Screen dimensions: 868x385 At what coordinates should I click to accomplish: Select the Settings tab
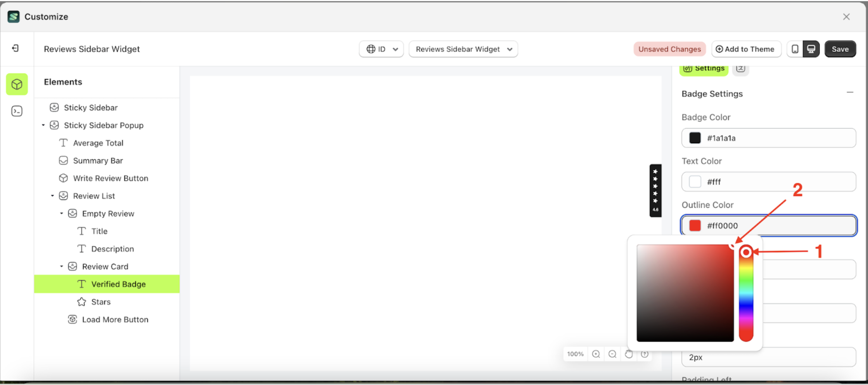click(704, 68)
